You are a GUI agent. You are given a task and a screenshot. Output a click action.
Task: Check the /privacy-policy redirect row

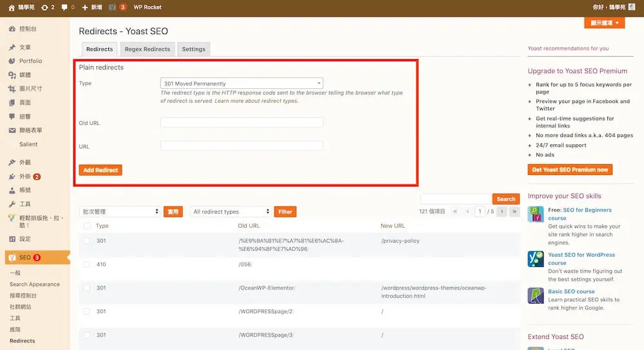(x=87, y=241)
